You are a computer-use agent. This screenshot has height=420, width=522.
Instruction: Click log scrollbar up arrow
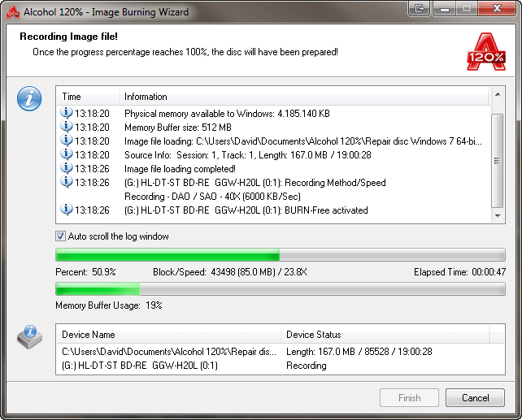tap(498, 94)
